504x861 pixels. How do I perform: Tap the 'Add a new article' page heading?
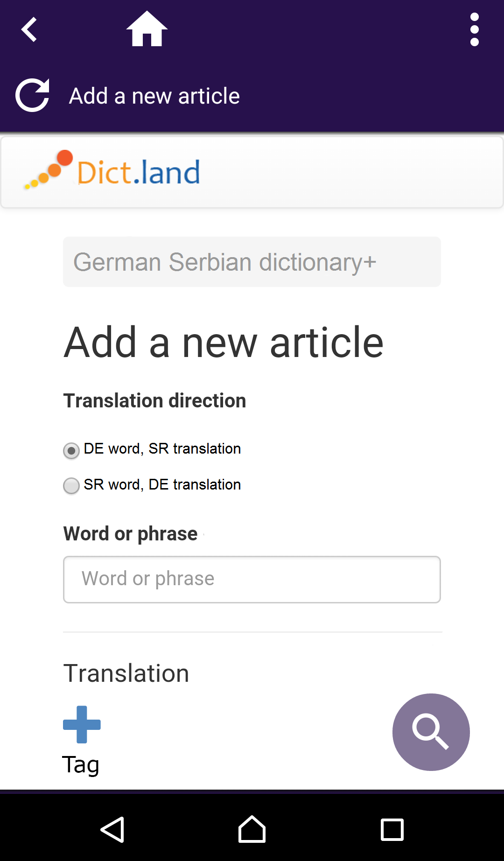pyautogui.click(x=224, y=343)
